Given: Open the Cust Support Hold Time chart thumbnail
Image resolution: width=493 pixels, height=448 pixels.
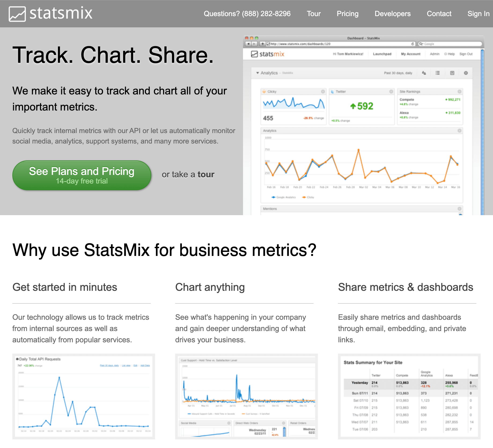Looking at the screenshot, I should (246, 396).
